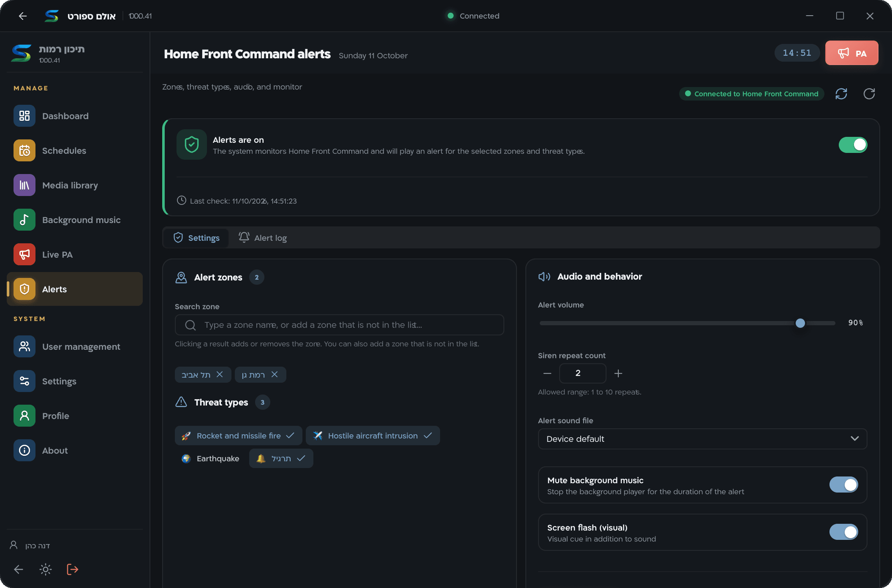Open User management page
The image size is (892, 588).
click(75, 346)
